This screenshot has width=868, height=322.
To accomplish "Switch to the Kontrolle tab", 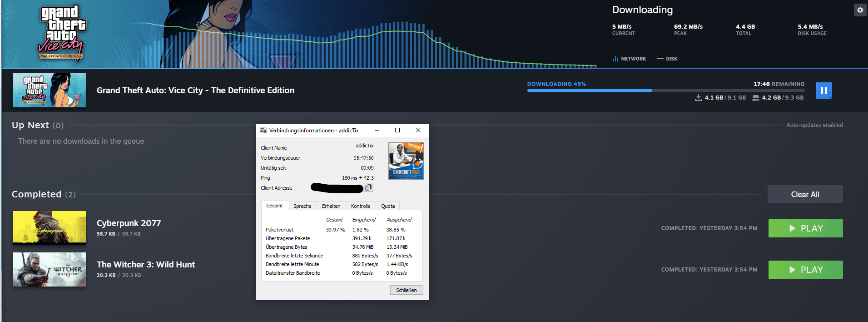I will (361, 206).
